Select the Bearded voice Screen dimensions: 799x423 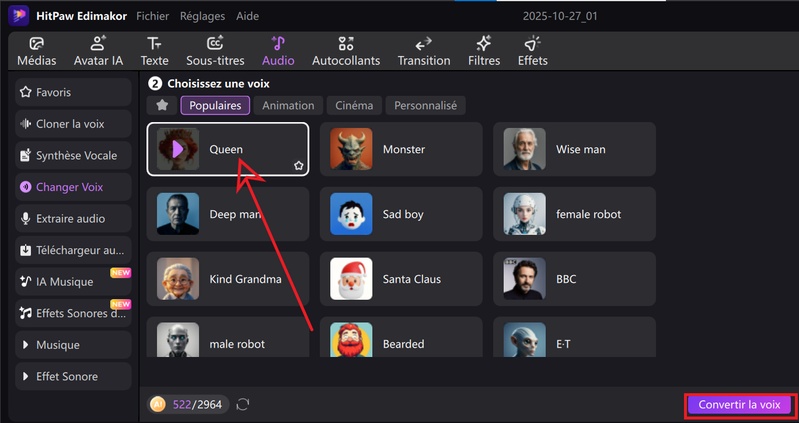tap(401, 337)
